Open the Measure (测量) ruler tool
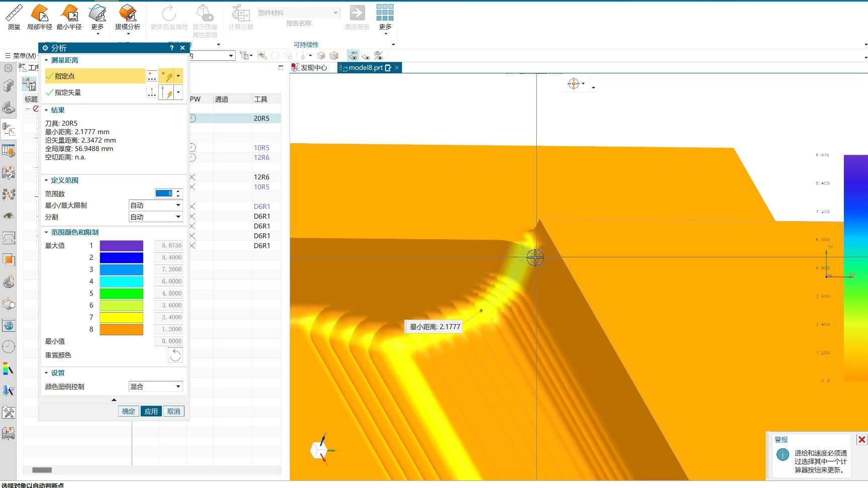This screenshot has width=868, height=488. pos(14,17)
